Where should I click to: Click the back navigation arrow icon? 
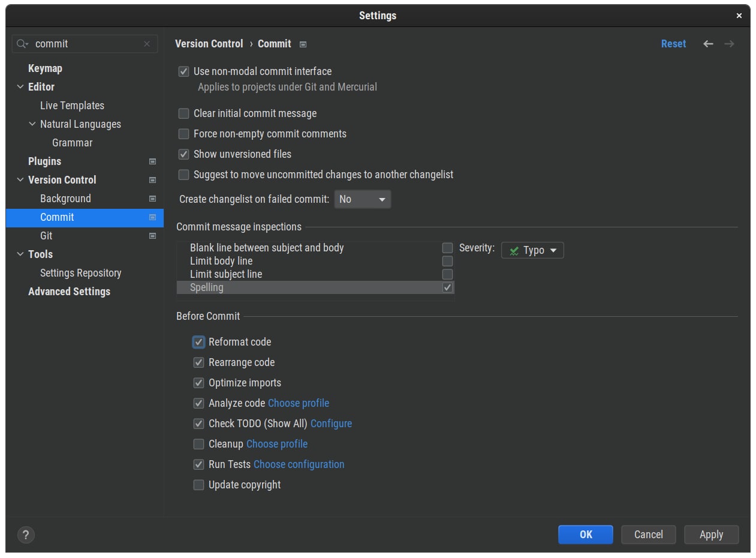pos(708,44)
